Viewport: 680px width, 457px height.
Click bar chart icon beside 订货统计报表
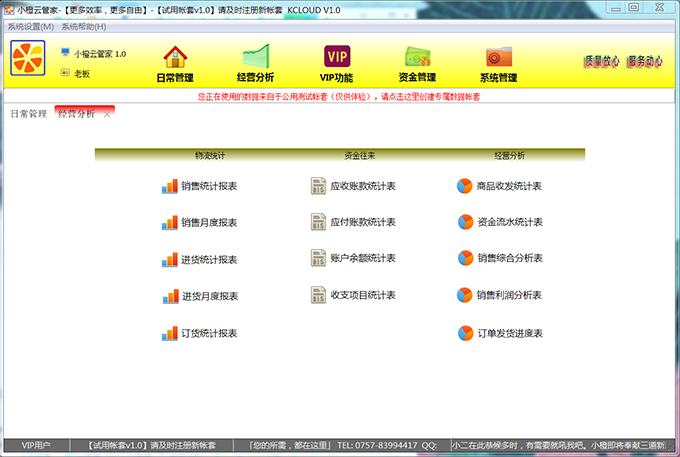(170, 333)
